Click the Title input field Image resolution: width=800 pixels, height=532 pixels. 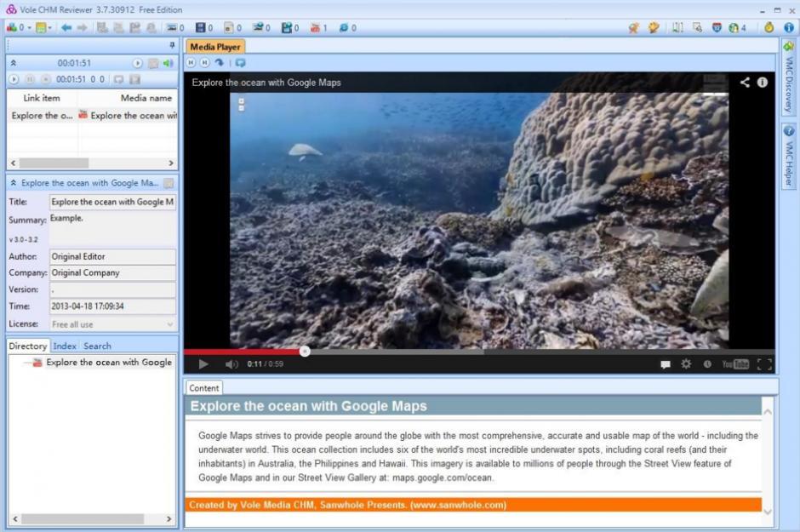112,202
